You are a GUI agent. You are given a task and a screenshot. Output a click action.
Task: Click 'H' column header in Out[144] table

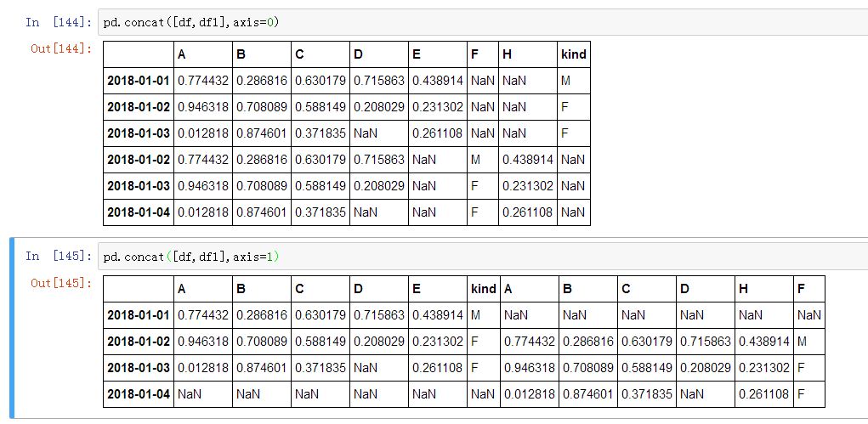pyautogui.click(x=508, y=54)
